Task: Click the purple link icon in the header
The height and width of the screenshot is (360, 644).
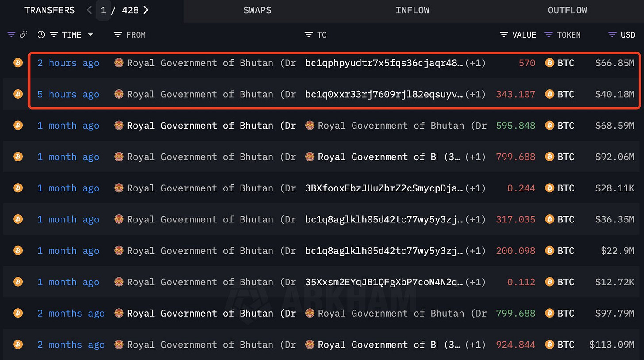Action: click(x=23, y=34)
